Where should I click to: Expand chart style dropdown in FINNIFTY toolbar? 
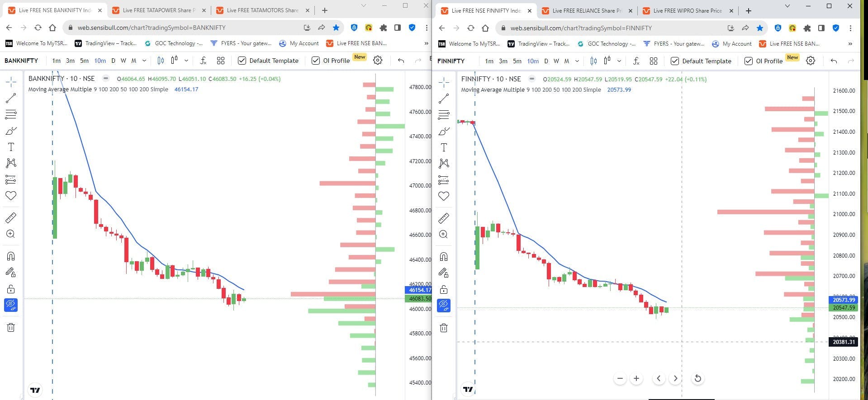click(x=619, y=61)
